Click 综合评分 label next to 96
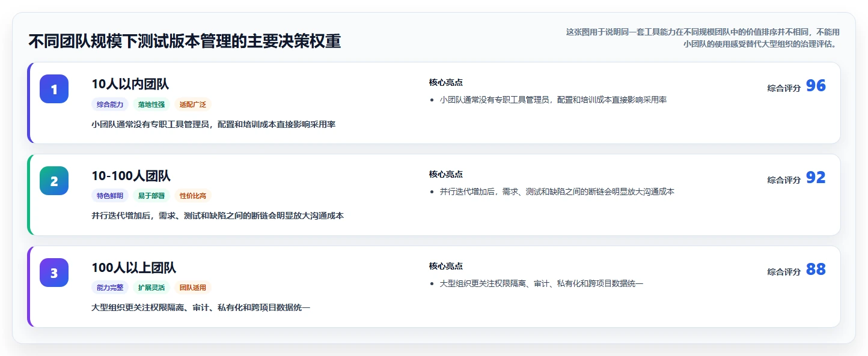This screenshot has width=868, height=356. 784,88
